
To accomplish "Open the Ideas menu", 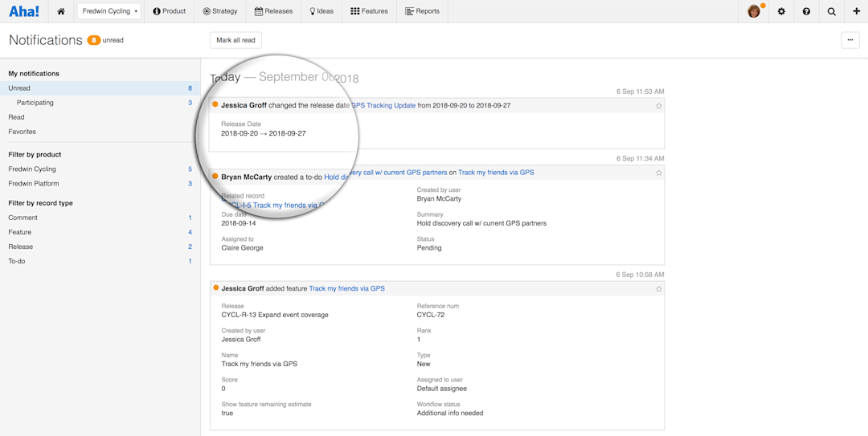I will pos(321,11).
